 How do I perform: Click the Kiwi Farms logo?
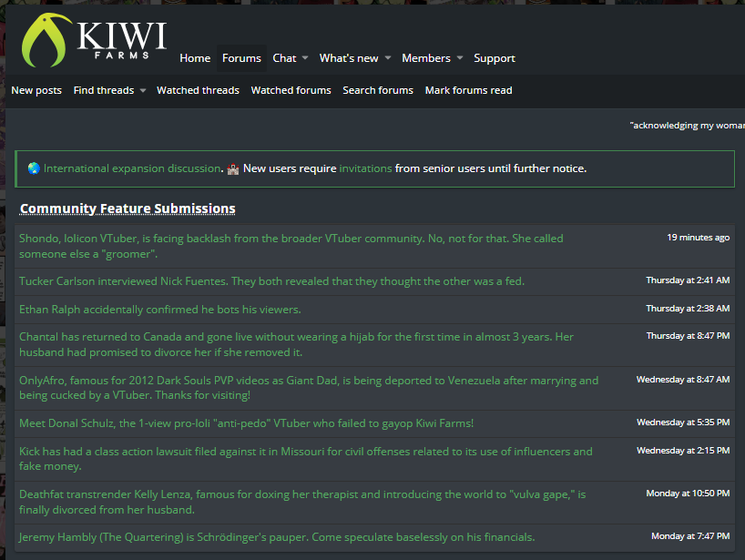94,40
